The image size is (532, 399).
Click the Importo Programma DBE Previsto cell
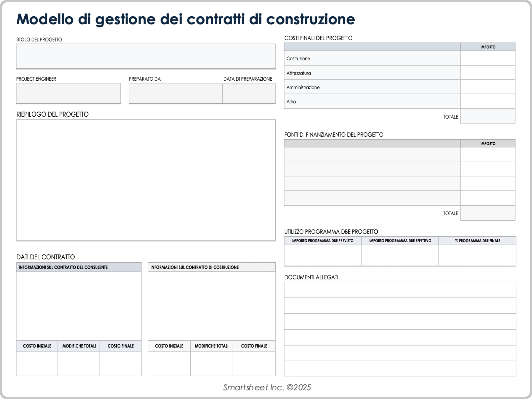click(x=323, y=255)
